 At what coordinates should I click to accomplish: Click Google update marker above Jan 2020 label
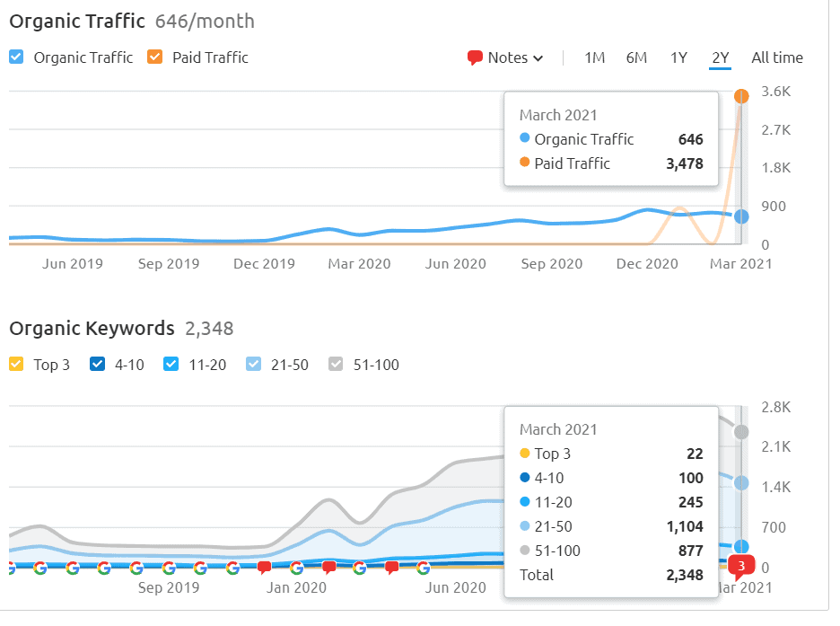pos(296,568)
